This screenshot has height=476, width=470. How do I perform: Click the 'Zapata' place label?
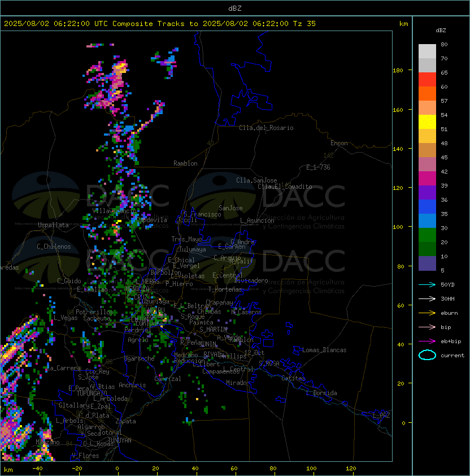125,421
